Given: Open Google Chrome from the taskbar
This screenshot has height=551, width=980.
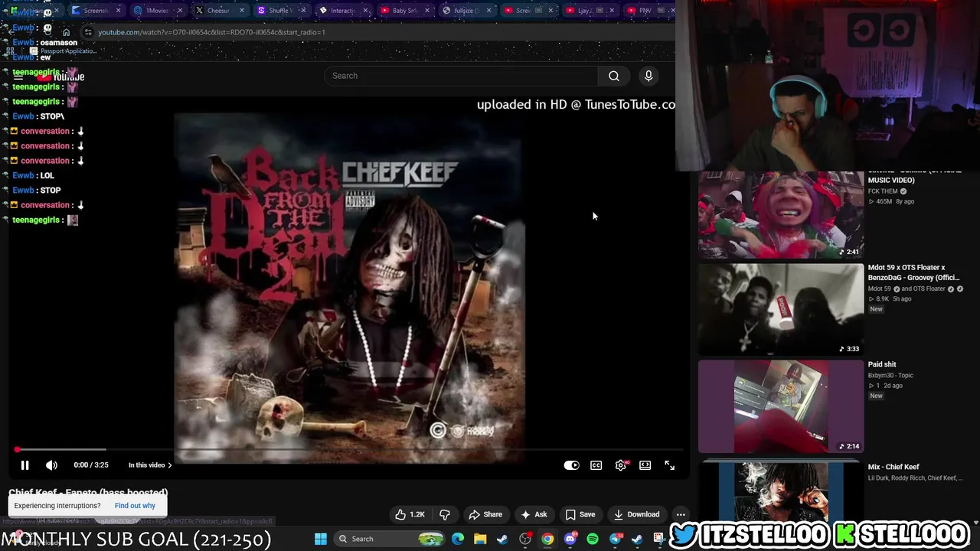Looking at the screenshot, I should coord(547,539).
